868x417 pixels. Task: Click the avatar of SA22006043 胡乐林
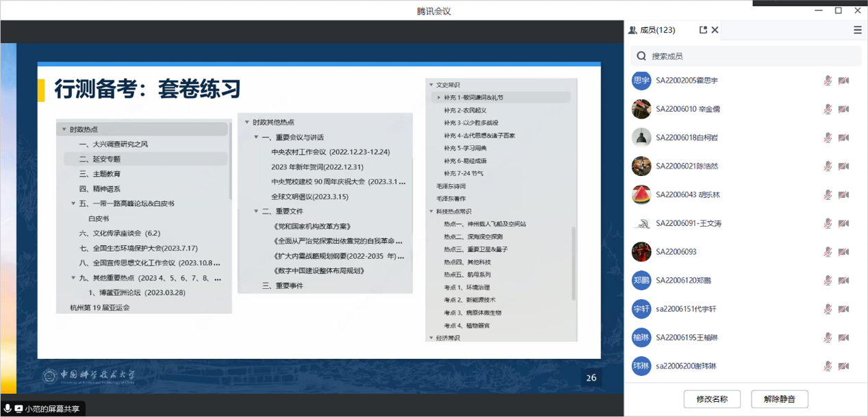pos(641,194)
